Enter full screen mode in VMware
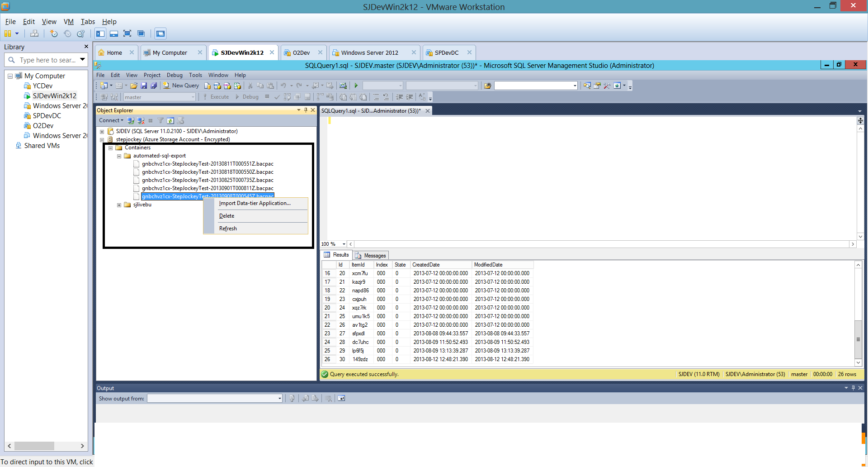The height and width of the screenshot is (467, 868). [127, 33]
